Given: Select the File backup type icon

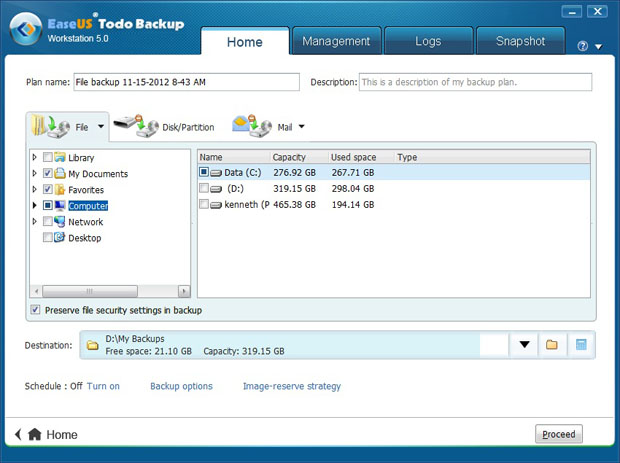Looking at the screenshot, I should [50, 127].
